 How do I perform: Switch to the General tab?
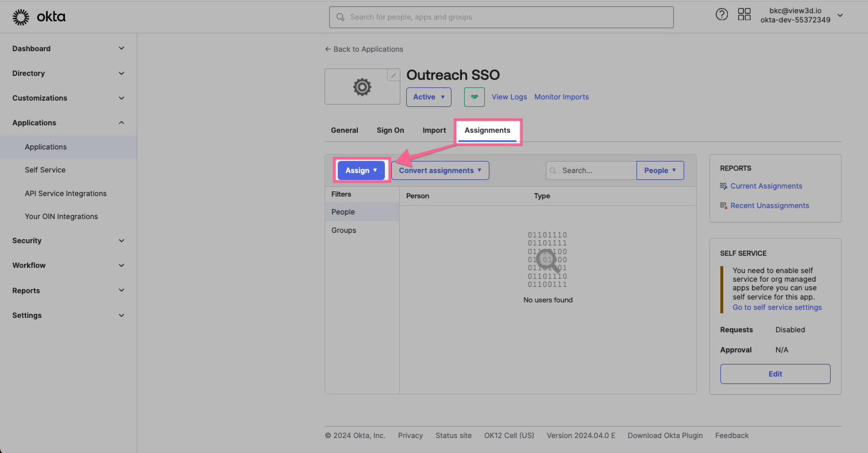point(345,130)
